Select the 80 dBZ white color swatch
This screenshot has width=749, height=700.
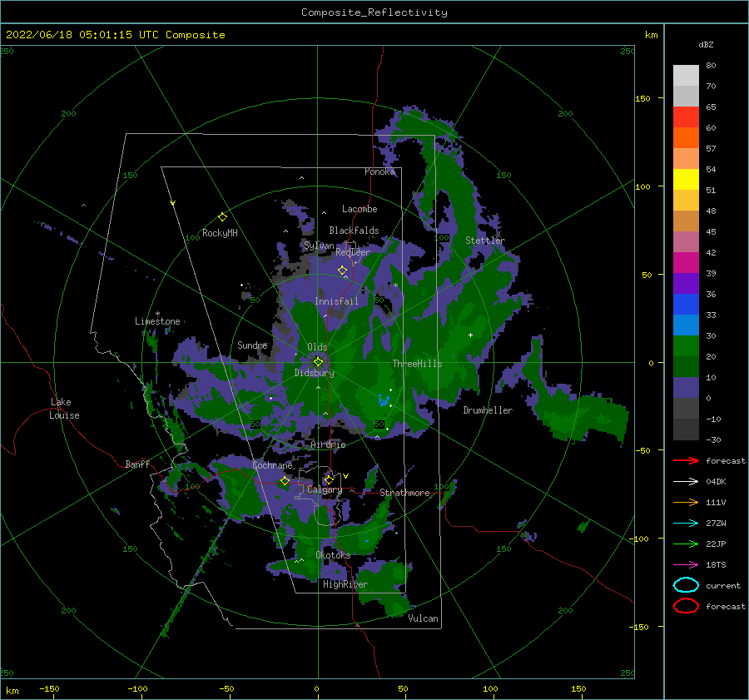[686, 75]
